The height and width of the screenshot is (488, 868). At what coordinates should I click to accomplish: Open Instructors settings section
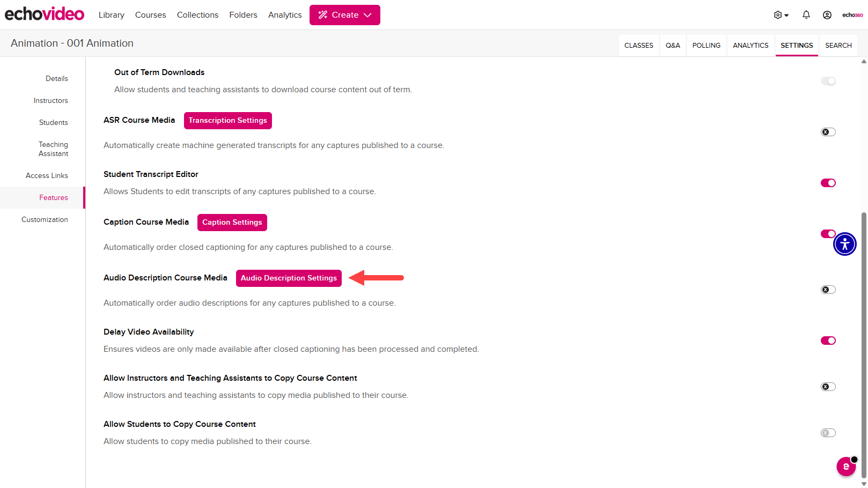pyautogui.click(x=51, y=100)
